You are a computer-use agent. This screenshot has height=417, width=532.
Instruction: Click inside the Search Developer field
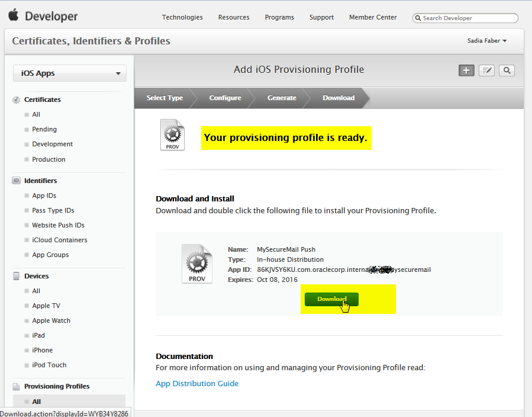click(465, 18)
